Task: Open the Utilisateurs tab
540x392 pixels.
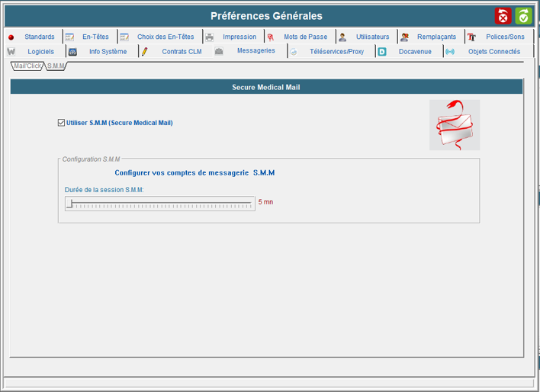Action: pyautogui.click(x=372, y=37)
